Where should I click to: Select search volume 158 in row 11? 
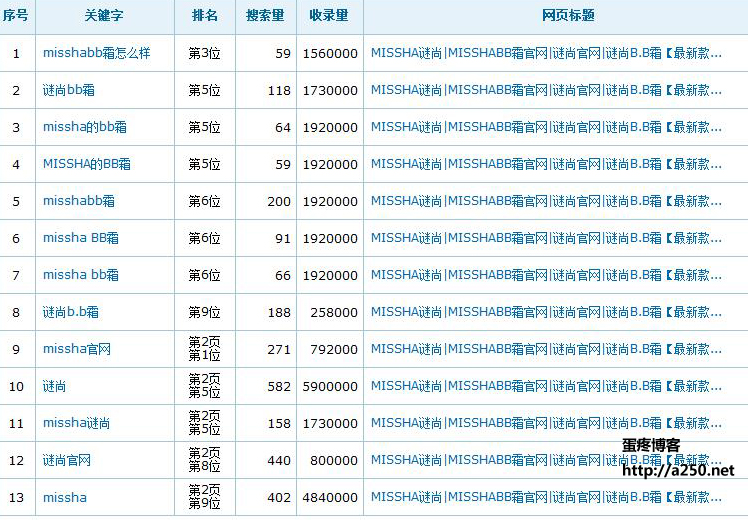(279, 424)
